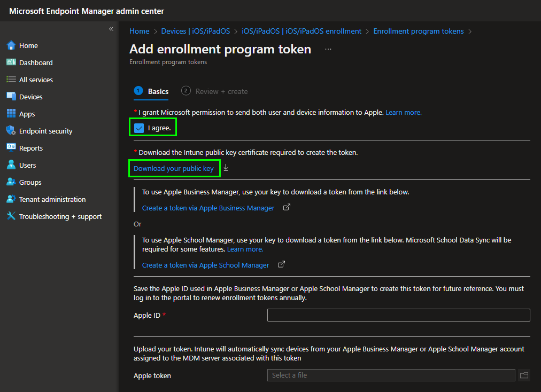Select the Devices icon in sidebar
Screen dimensions: 541x392
11,97
